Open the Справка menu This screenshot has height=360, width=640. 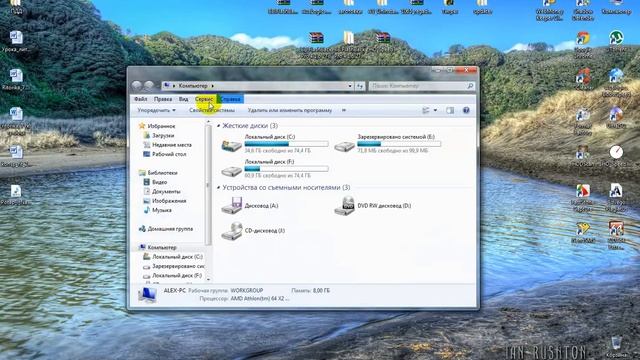click(x=231, y=99)
